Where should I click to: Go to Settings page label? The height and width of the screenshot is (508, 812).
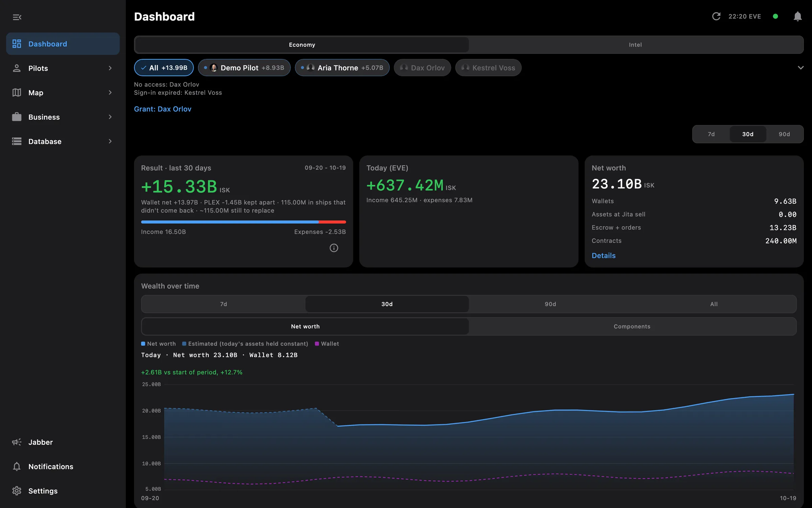[x=43, y=491]
